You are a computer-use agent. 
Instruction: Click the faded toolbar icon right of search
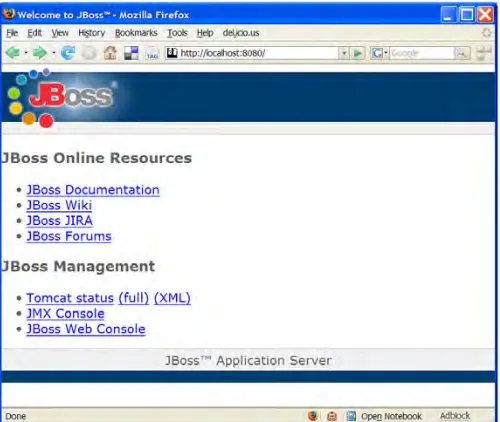(x=484, y=53)
